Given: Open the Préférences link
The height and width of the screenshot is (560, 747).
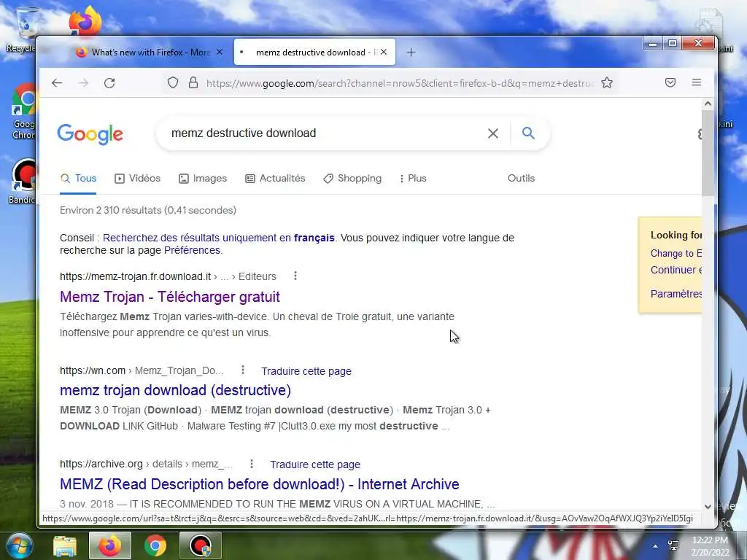Looking at the screenshot, I should click(x=193, y=250).
